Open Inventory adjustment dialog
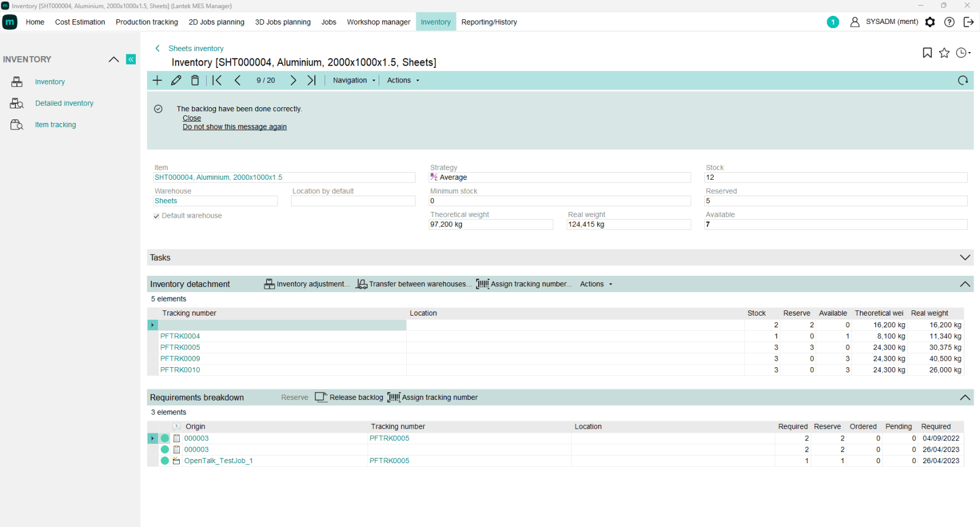 click(x=307, y=284)
